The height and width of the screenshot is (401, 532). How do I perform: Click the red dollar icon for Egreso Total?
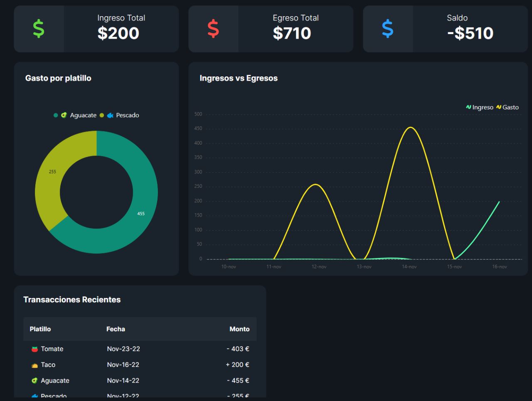(213, 29)
